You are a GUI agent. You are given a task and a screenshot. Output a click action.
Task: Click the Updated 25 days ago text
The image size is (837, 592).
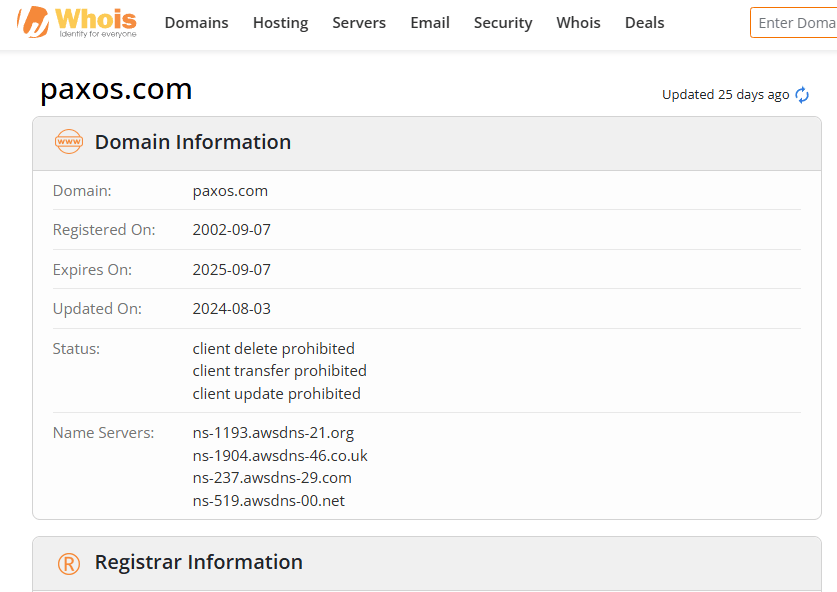tap(725, 94)
